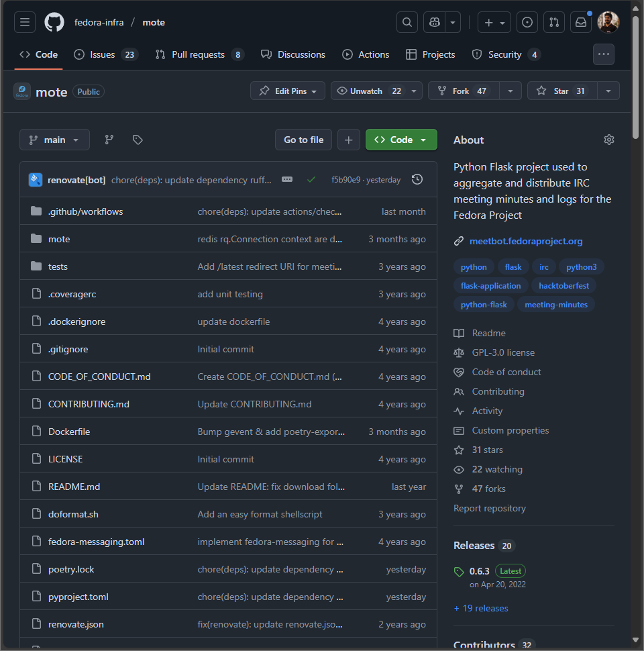
Task: Open your profile avatar in the header
Action: [608, 22]
